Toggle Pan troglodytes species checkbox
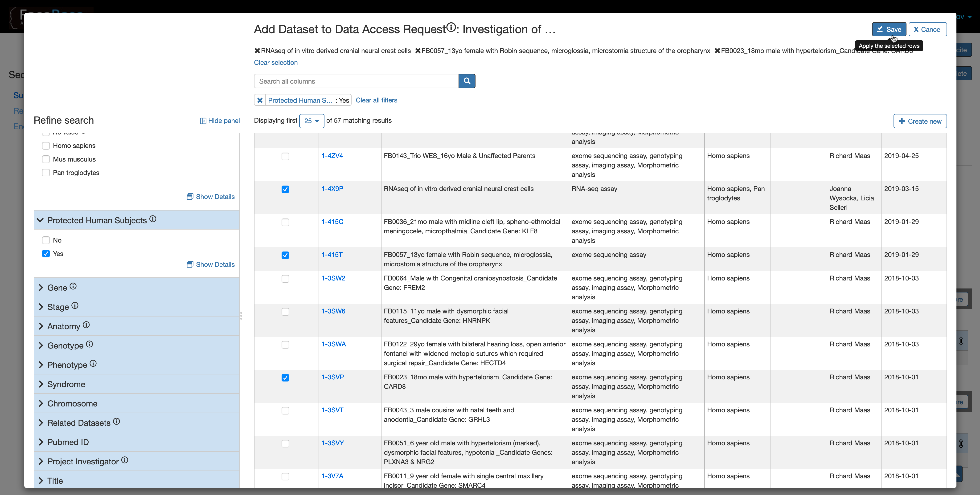980x495 pixels. coord(46,173)
